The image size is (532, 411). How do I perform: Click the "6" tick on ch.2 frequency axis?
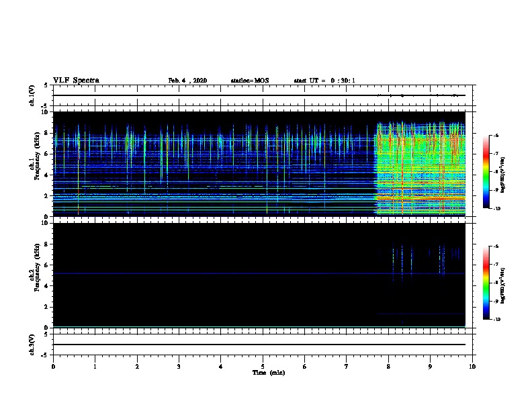47,265
